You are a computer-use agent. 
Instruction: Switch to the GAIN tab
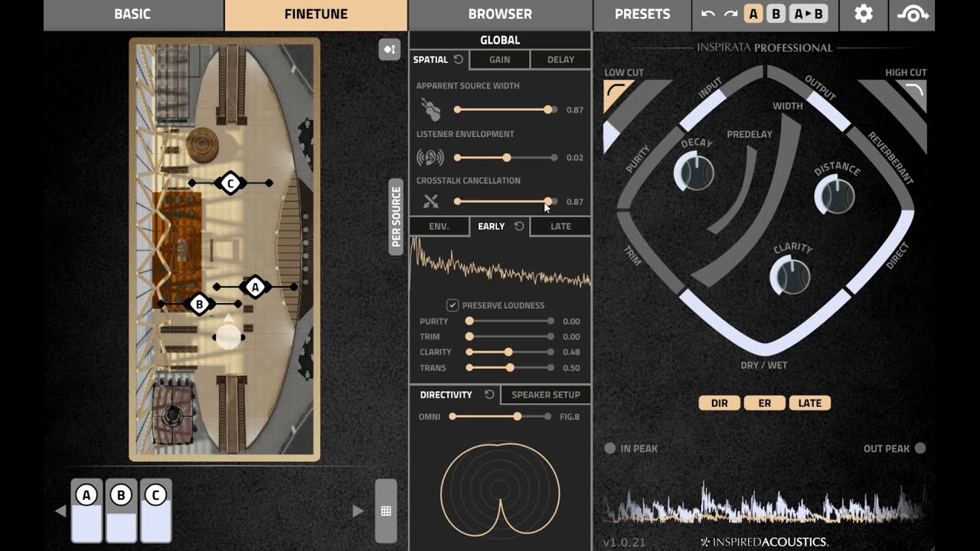[499, 60]
